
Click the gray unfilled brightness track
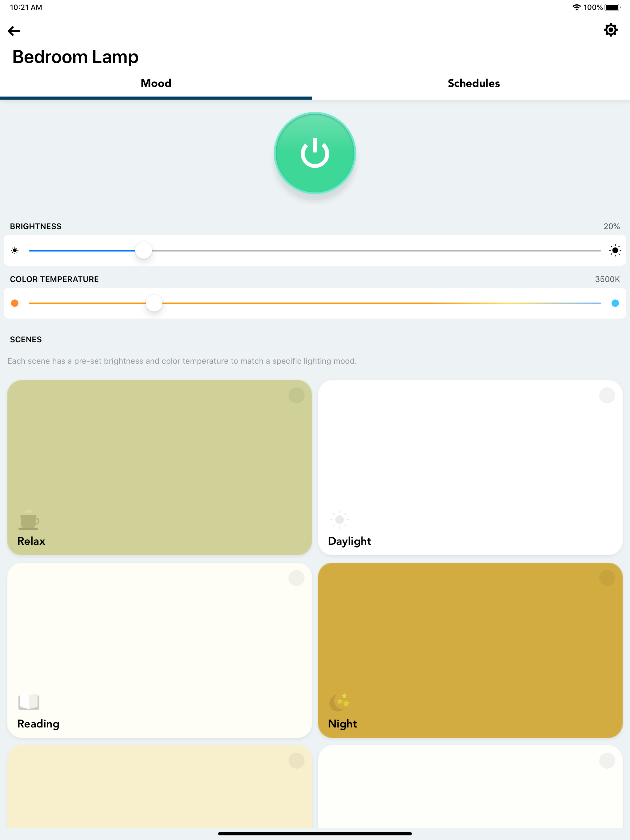376,250
